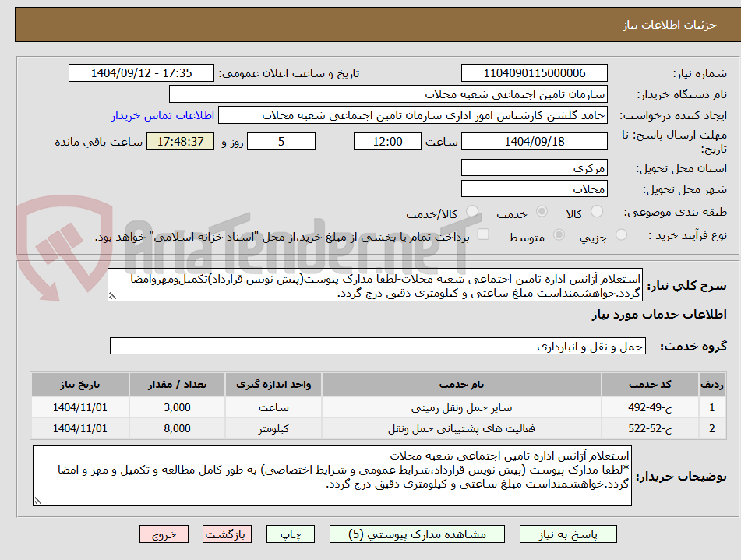Image resolution: width=741 pixels, height=560 pixels.
Task: Click the شهر محل تحویل field محلات
Action: tap(534, 188)
